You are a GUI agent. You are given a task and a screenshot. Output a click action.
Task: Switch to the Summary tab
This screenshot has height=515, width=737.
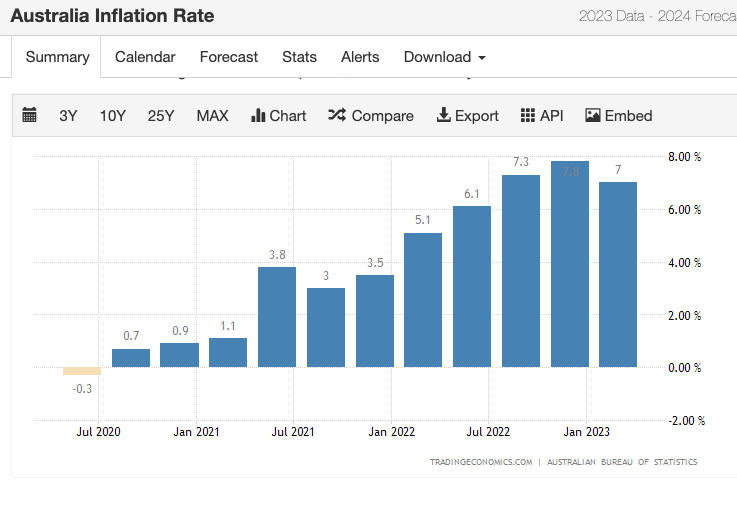tap(57, 57)
